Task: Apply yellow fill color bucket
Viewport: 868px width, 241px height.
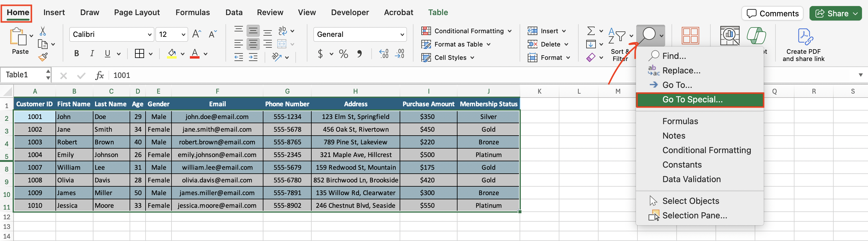Action: pos(172,53)
